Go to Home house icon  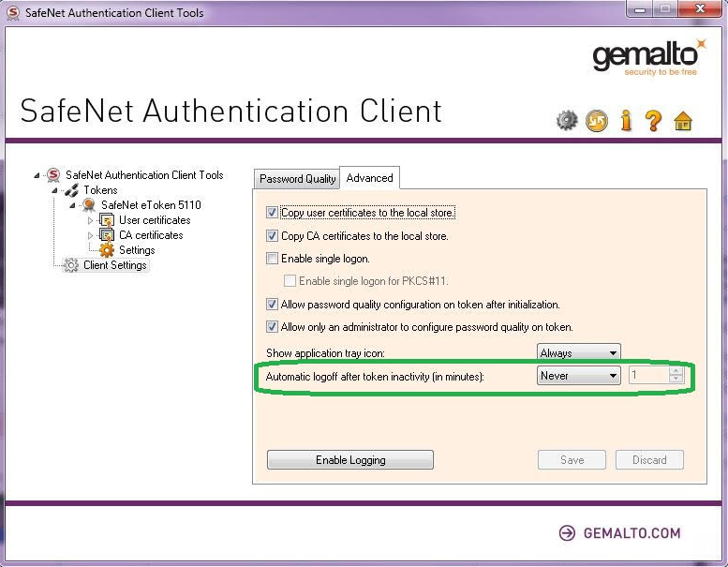(683, 121)
